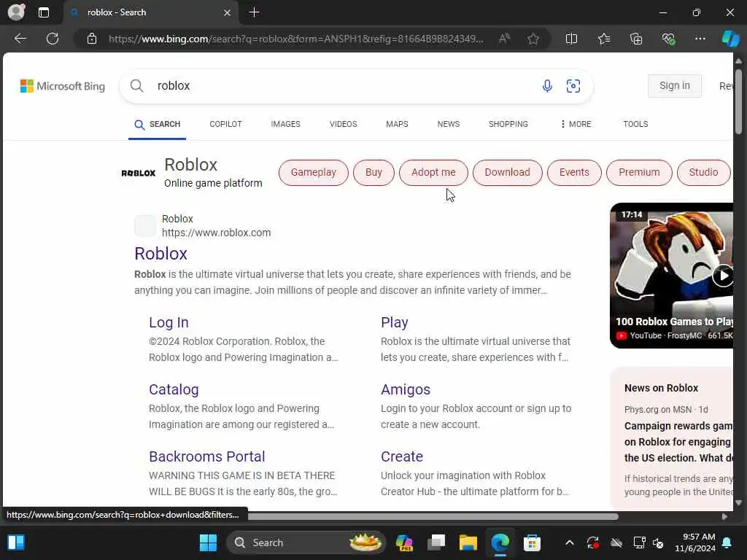
Task: Select the SEARCH tab
Action: pyautogui.click(x=158, y=124)
